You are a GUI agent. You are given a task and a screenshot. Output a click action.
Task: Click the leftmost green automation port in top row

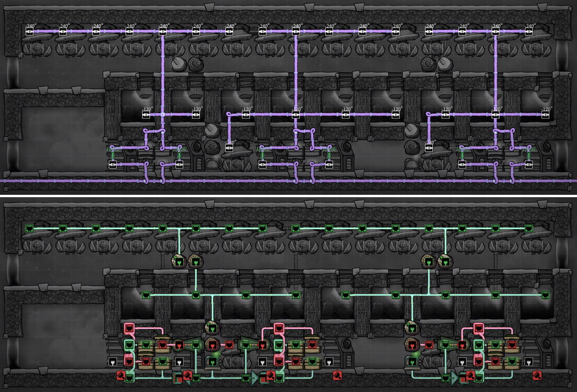[x=30, y=228]
